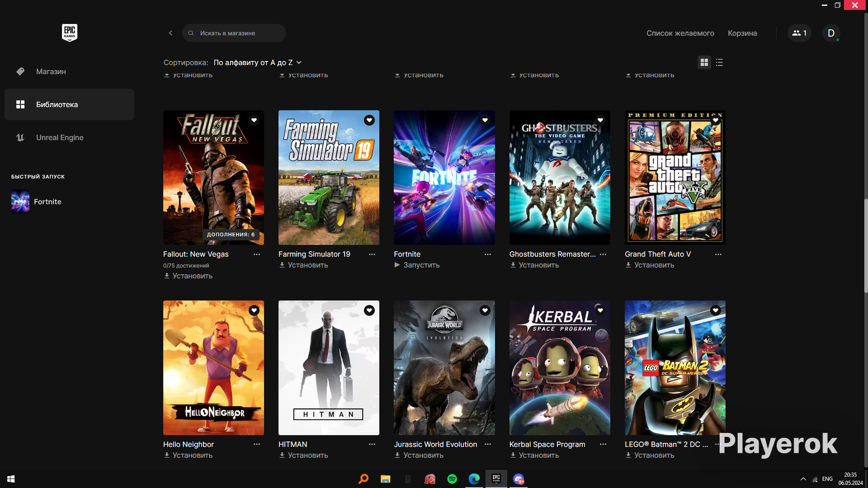868x488 pixels.
Task: Install Hello Neighbor
Action: tap(188, 455)
